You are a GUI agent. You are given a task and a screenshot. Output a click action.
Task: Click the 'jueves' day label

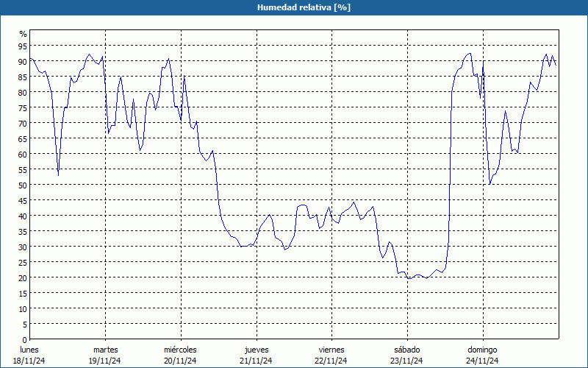point(257,350)
